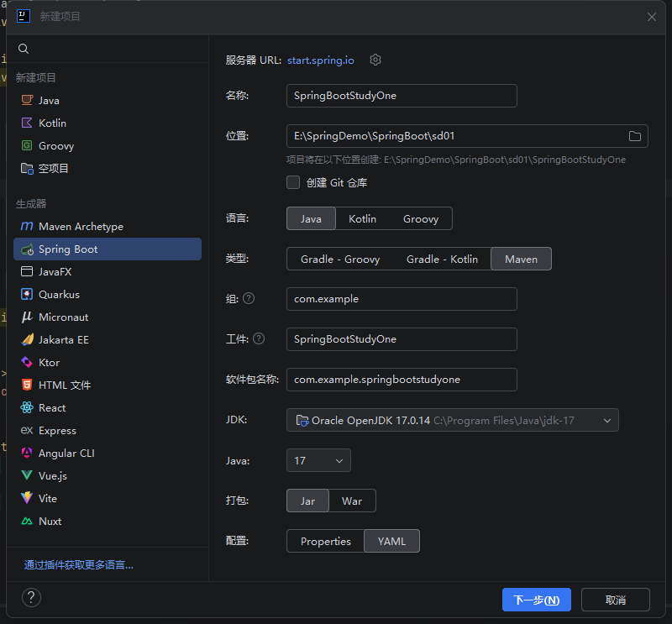The image size is (672, 624).
Task: Select the HTML 文件 entry label
Action: tap(65, 385)
